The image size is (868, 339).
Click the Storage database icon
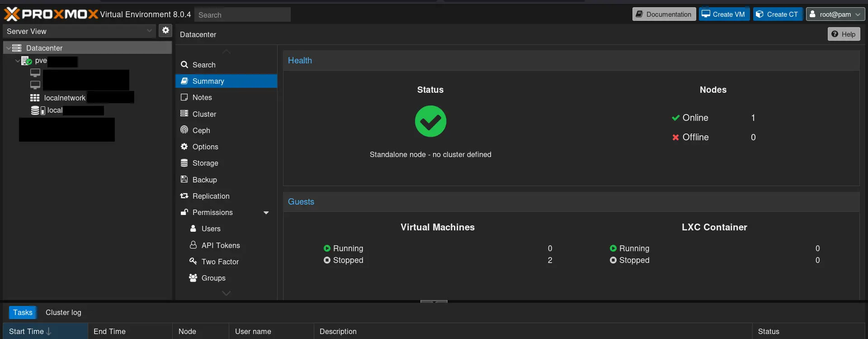[x=184, y=163]
